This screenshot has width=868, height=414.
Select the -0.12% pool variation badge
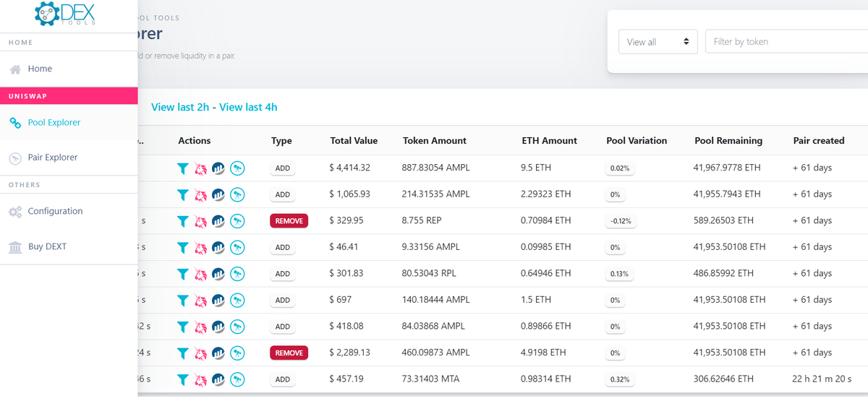point(621,221)
